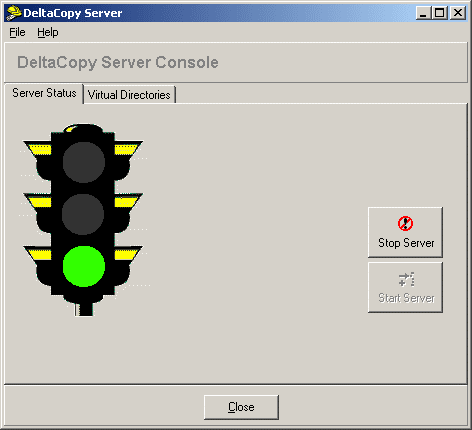This screenshot has height=430, width=472.
Task: Select the Server Status tab
Action: click(44, 93)
